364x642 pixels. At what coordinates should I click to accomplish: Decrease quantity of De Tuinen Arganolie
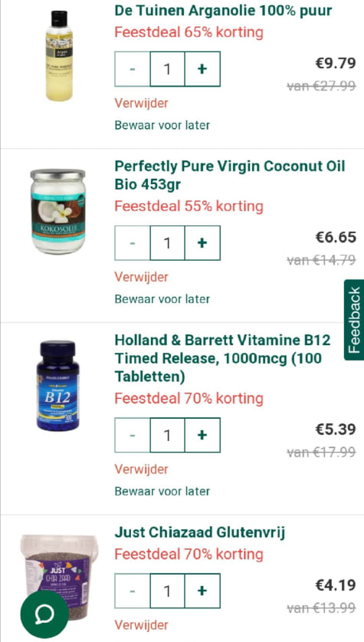pyautogui.click(x=132, y=69)
